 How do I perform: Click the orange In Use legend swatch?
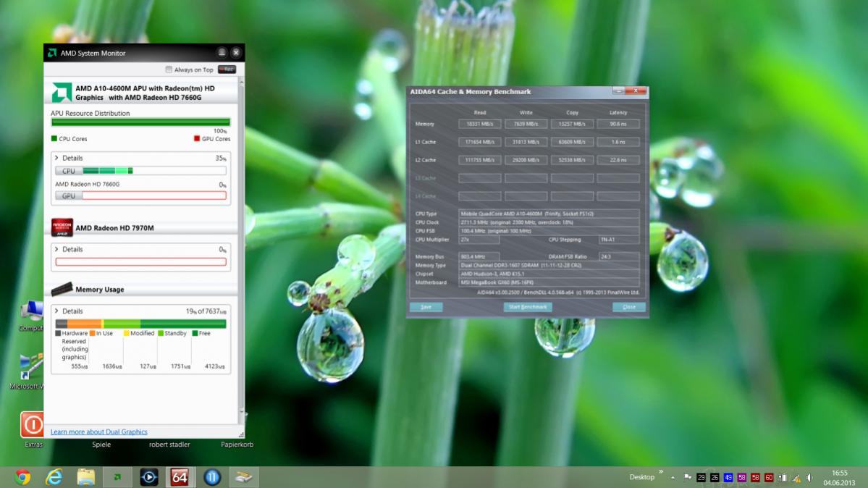pos(93,333)
